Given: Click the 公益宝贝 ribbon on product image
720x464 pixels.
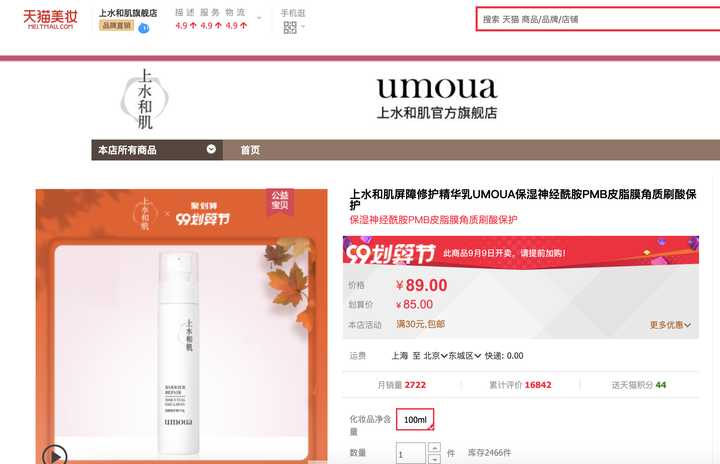Looking at the screenshot, I should tap(280, 201).
